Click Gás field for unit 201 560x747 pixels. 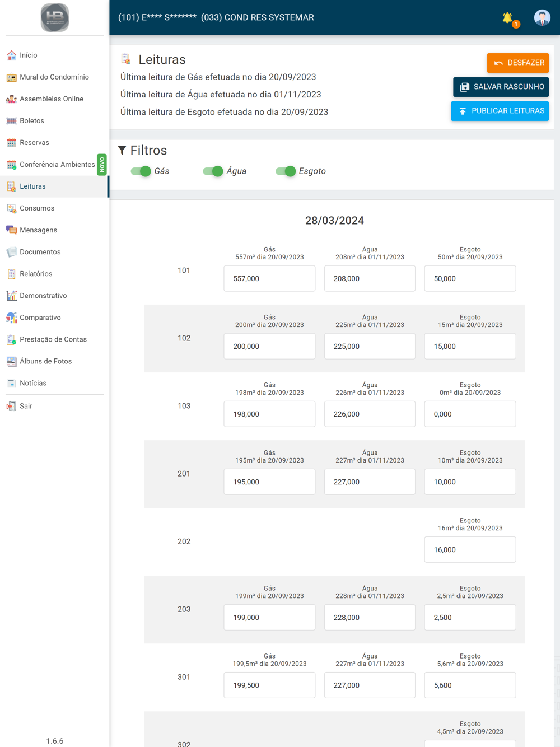[269, 482]
